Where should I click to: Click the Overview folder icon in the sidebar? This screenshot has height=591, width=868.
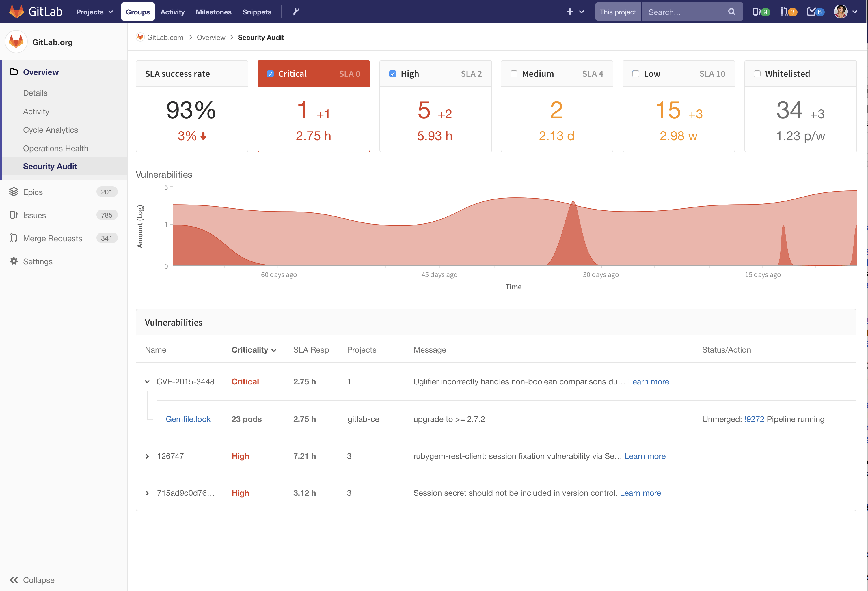click(14, 72)
